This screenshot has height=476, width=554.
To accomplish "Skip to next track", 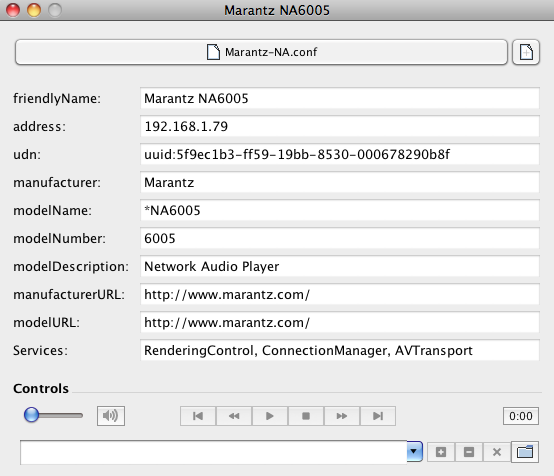I will click(378, 416).
